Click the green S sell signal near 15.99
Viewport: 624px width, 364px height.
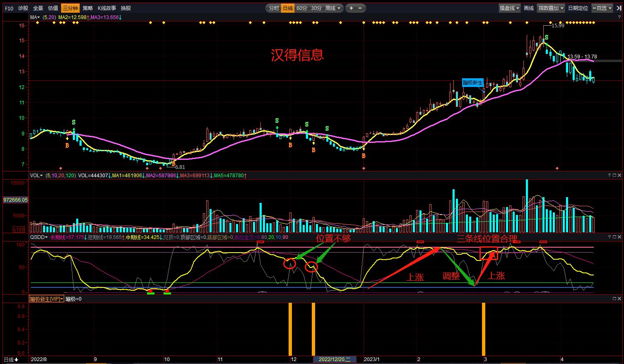pos(547,37)
